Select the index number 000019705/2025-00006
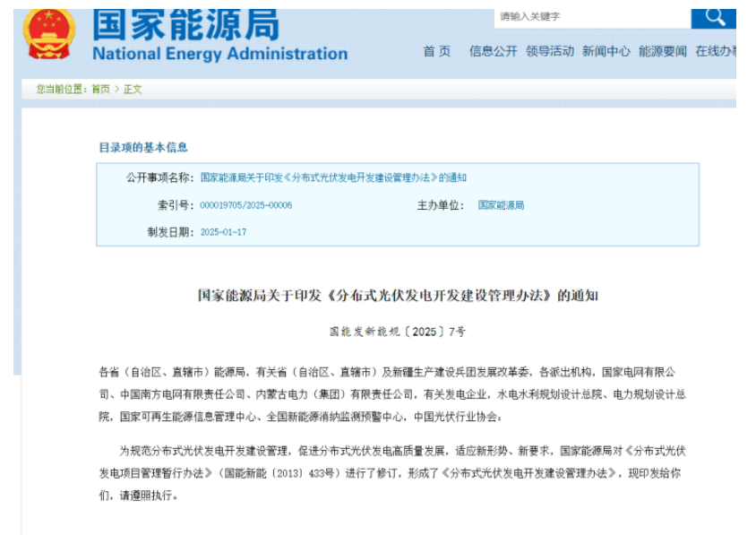The height and width of the screenshot is (535, 756). tap(246, 205)
